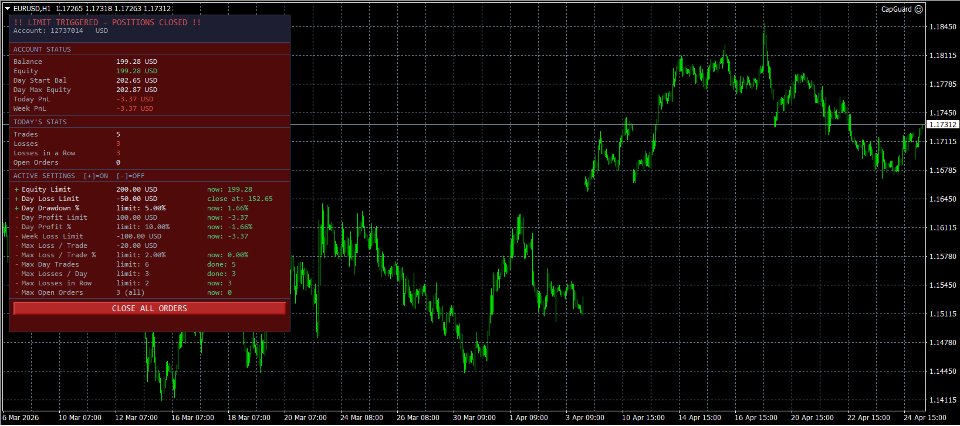Screen dimensions: 960x426
Task: Click the Max Open Orders value 3 (all)
Action: pos(130,293)
